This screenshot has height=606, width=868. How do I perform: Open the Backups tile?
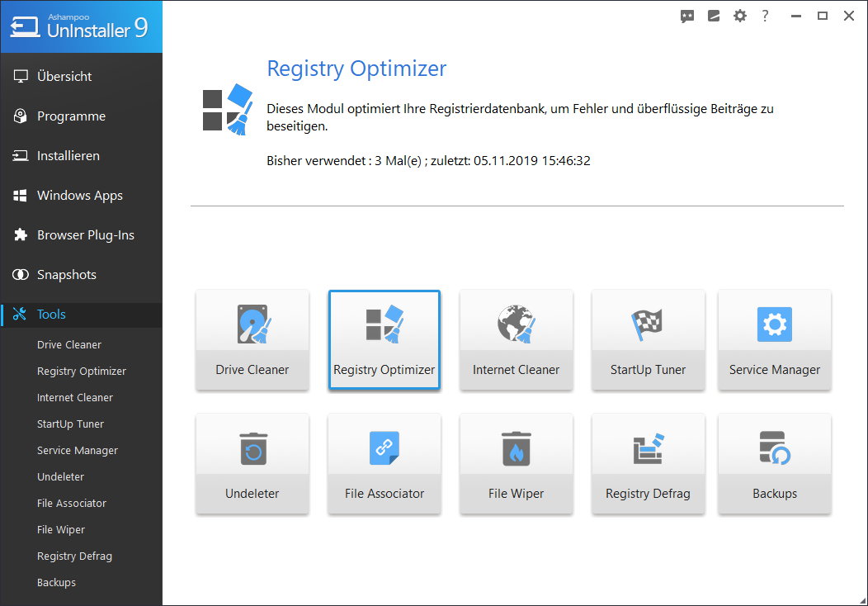point(774,463)
